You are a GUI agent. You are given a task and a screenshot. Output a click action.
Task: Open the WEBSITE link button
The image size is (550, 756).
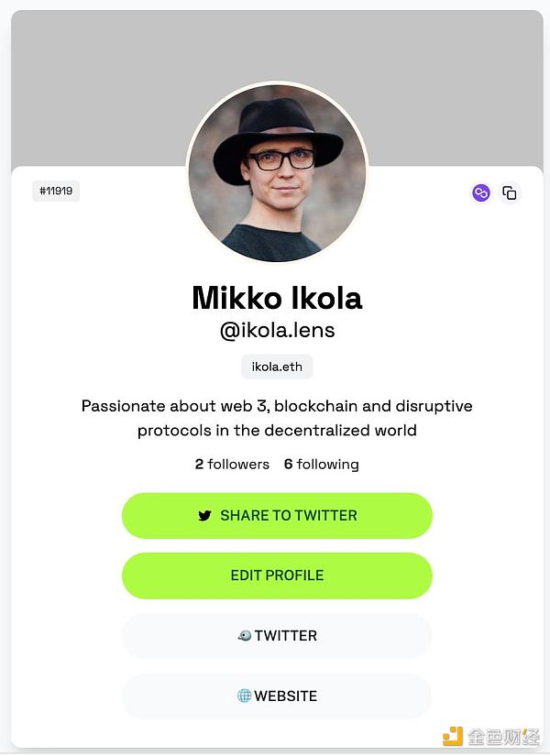coord(277,696)
